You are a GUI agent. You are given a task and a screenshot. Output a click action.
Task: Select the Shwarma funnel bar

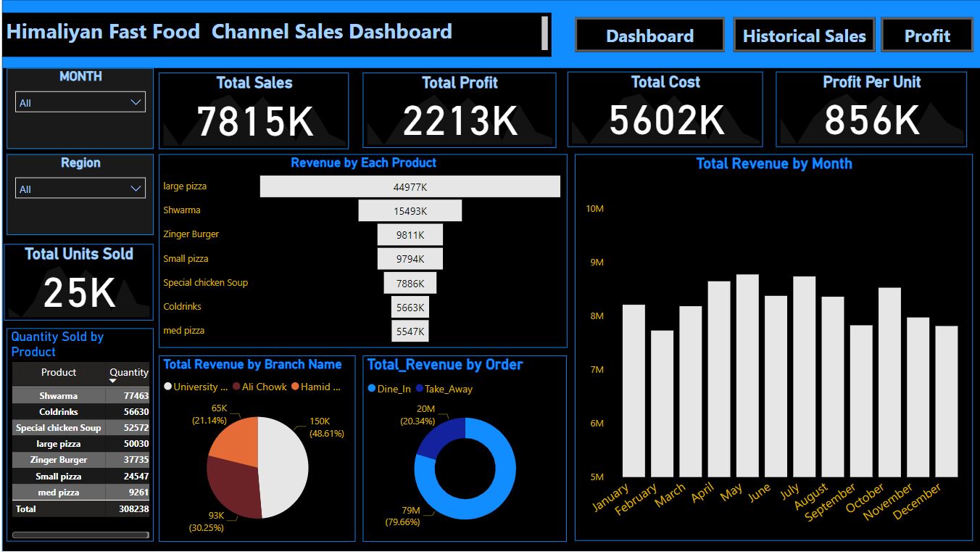click(x=410, y=210)
